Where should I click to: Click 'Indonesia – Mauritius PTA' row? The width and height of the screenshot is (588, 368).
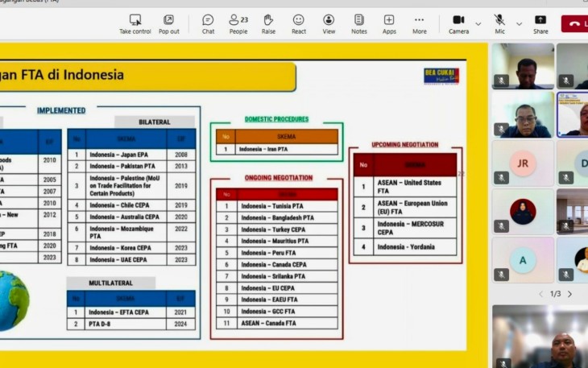pyautogui.click(x=277, y=242)
